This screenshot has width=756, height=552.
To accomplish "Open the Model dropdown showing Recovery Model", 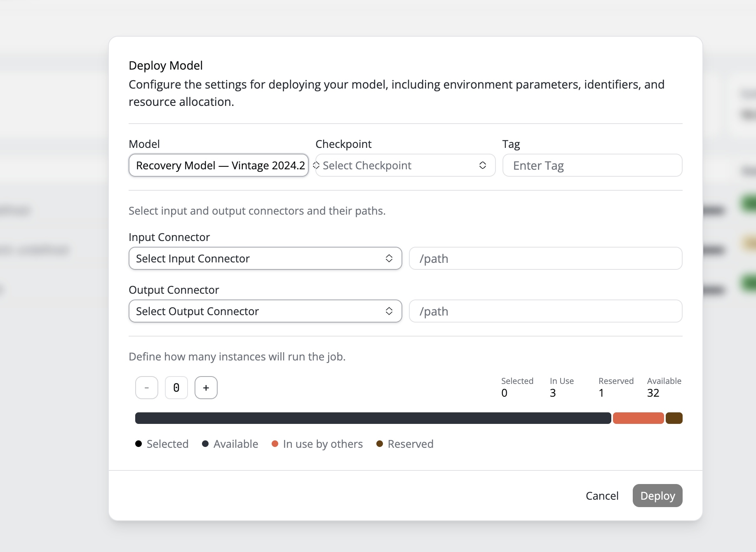I will tap(218, 165).
